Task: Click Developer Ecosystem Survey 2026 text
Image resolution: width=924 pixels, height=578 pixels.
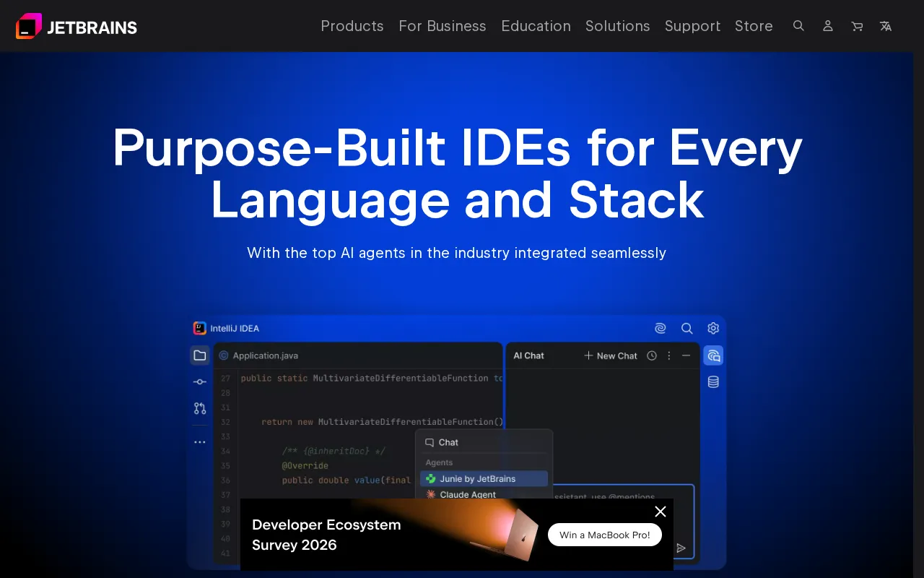Action: 326,535
